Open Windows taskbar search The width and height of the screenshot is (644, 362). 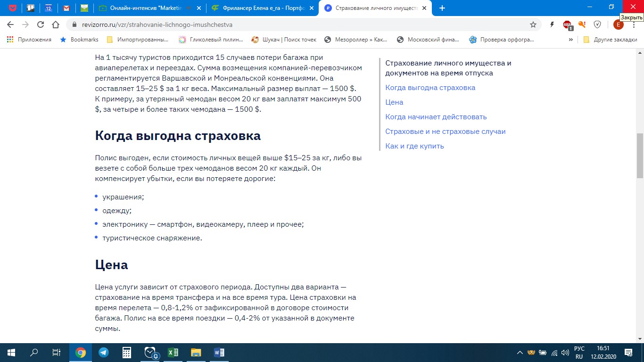pyautogui.click(x=34, y=352)
